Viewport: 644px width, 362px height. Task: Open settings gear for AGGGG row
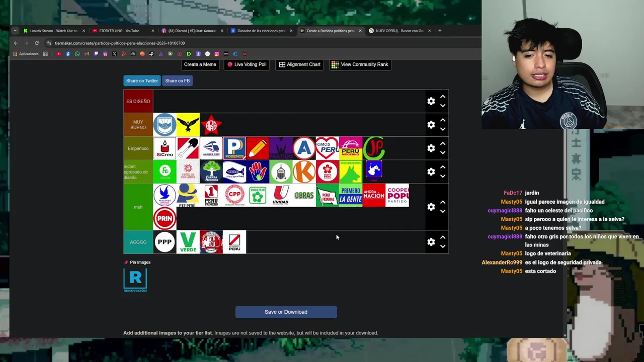431,242
